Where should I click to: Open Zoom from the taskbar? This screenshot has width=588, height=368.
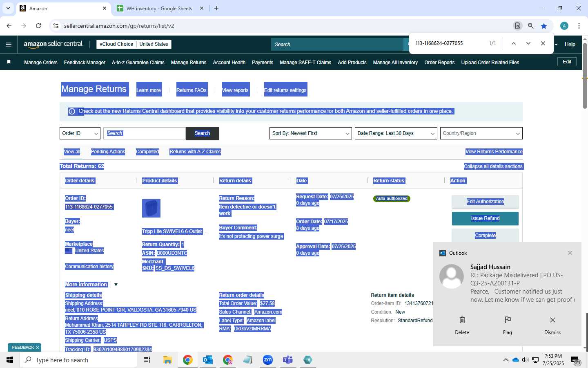coord(268,360)
